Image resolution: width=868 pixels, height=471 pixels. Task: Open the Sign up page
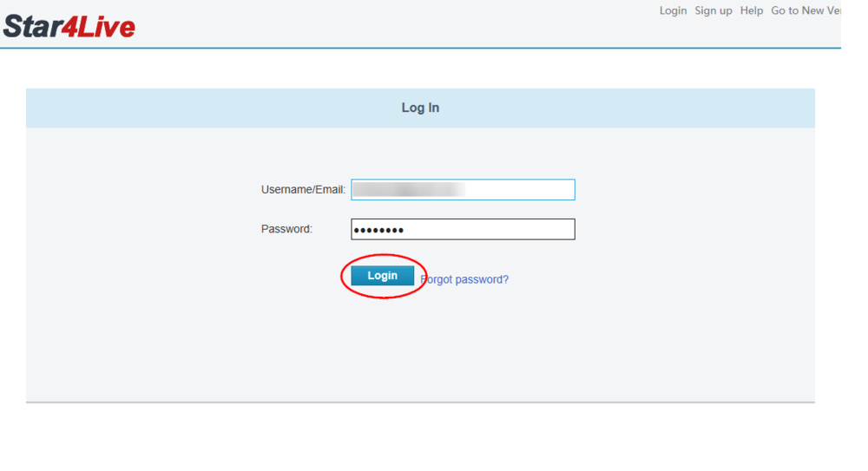coord(713,10)
